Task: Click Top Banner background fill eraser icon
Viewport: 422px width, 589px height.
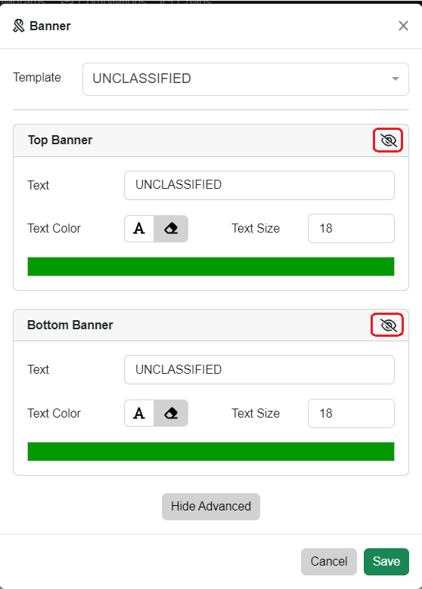Action: (x=171, y=228)
